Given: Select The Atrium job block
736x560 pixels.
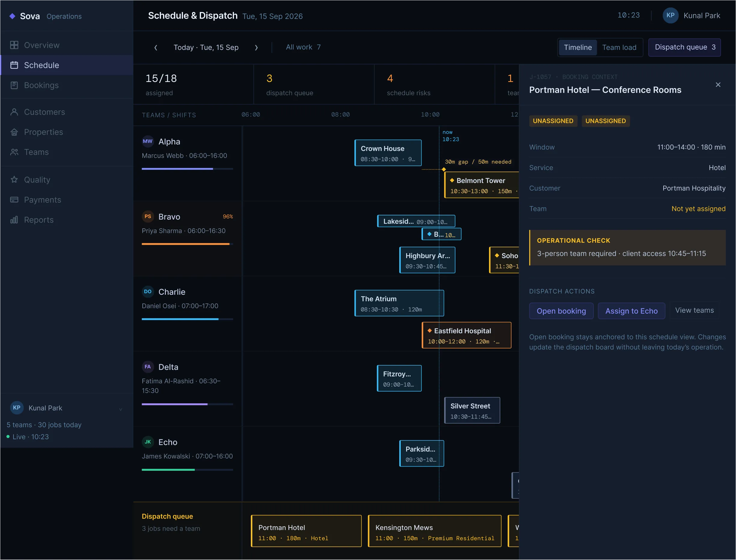Looking at the screenshot, I should click(x=399, y=303).
